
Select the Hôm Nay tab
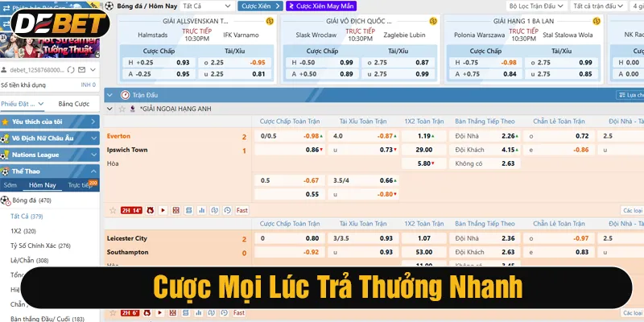pyautogui.click(x=43, y=185)
